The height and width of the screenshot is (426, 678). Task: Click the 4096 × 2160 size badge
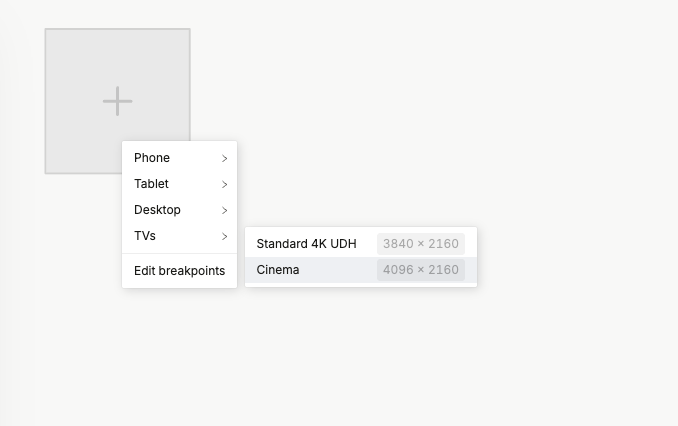pos(420,270)
